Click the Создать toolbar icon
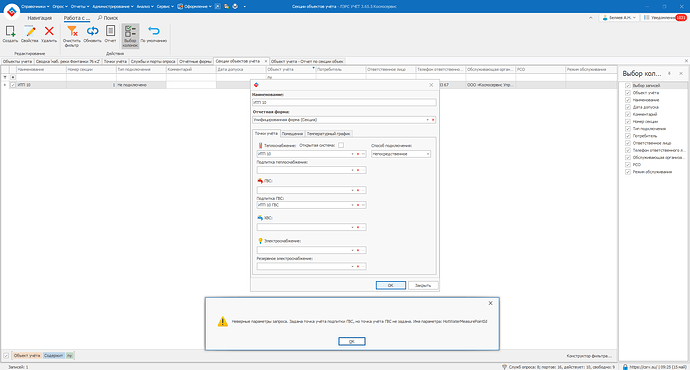Image resolution: width=690 pixels, height=370 pixels. (x=10, y=31)
